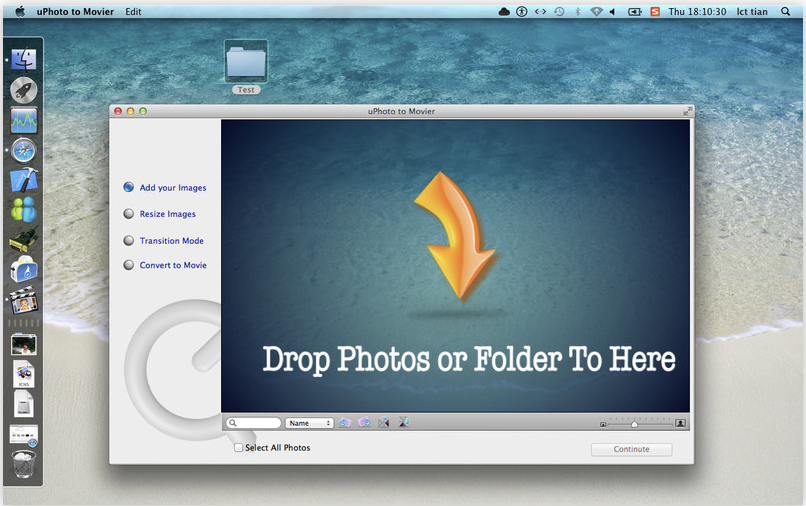
Task: Click the cloud icon in menu bar
Action: point(504,11)
